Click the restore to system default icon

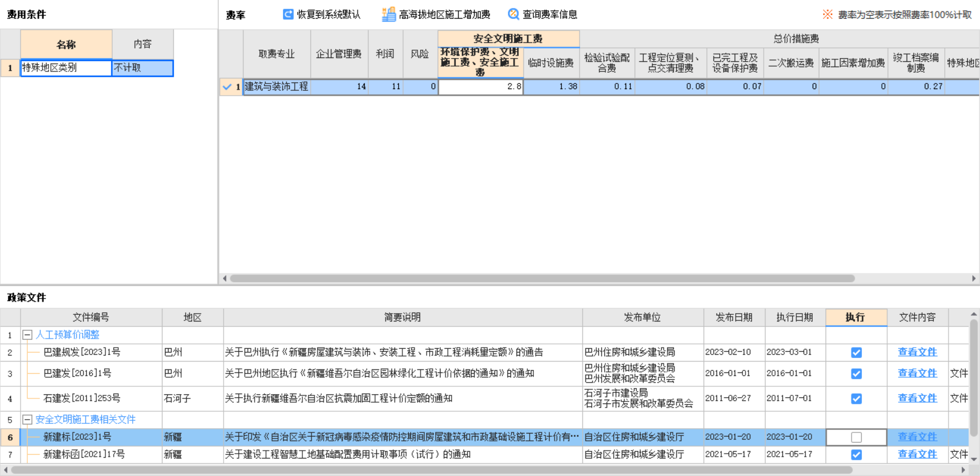[x=288, y=14]
